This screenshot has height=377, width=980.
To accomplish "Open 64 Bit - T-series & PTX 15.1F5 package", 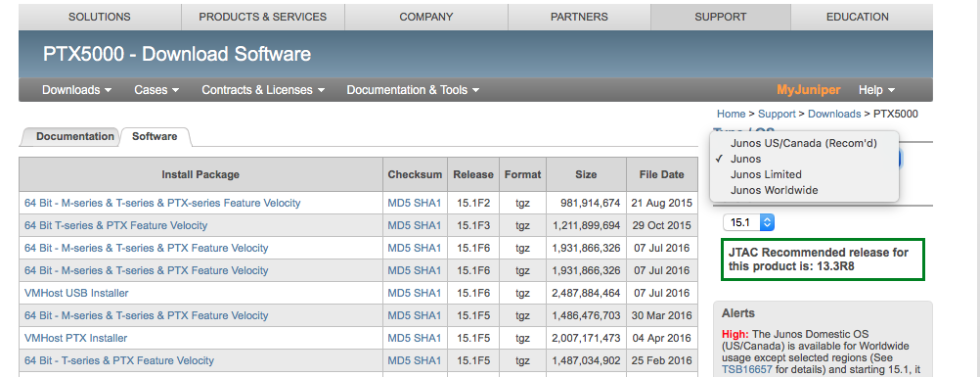I will pyautogui.click(x=118, y=360).
